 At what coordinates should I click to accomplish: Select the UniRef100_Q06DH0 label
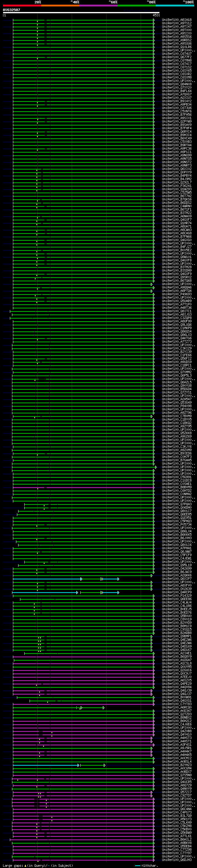177,507
